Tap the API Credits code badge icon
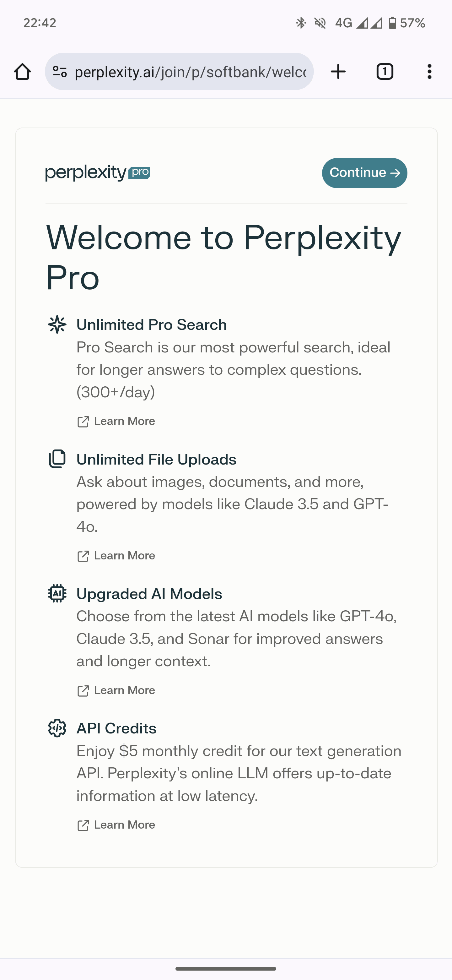The height and width of the screenshot is (980, 452). 57,728
